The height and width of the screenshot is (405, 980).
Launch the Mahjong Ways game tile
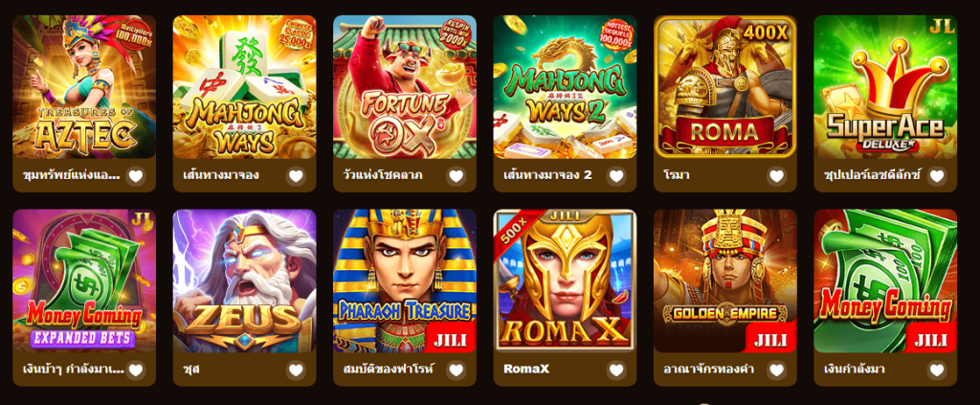tap(244, 87)
